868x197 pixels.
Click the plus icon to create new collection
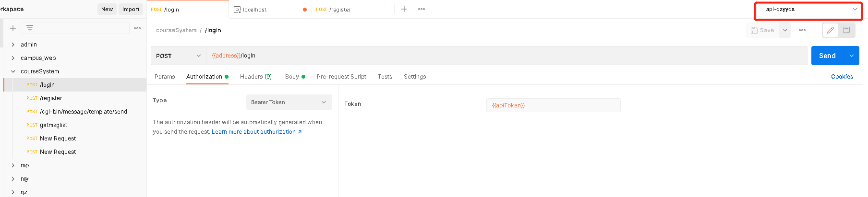click(13, 28)
